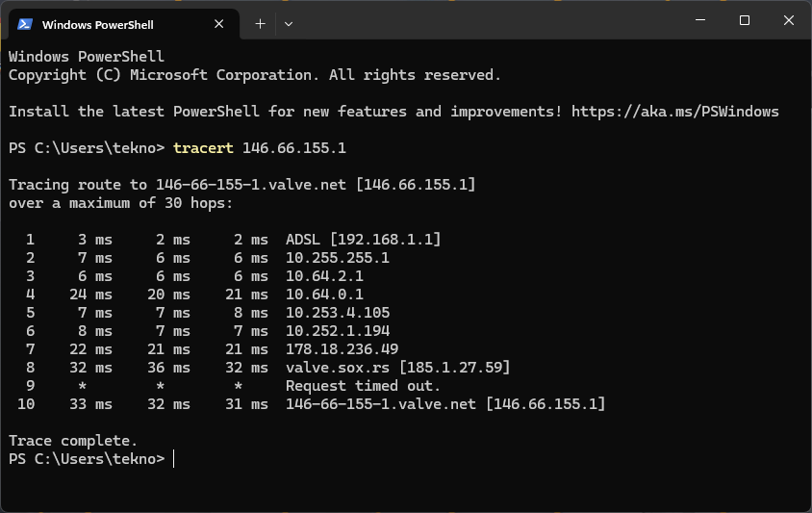Close the terminal window
Image resolution: width=812 pixels, height=513 pixels.
(x=788, y=20)
